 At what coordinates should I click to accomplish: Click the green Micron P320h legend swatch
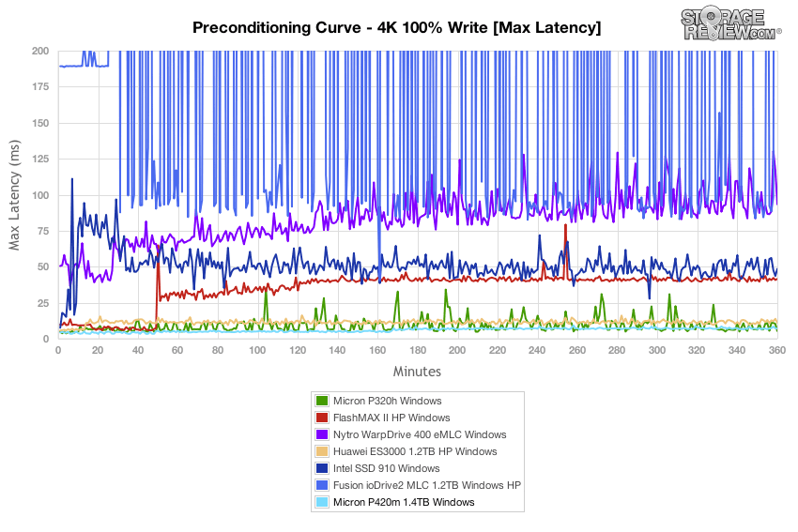tap(322, 401)
